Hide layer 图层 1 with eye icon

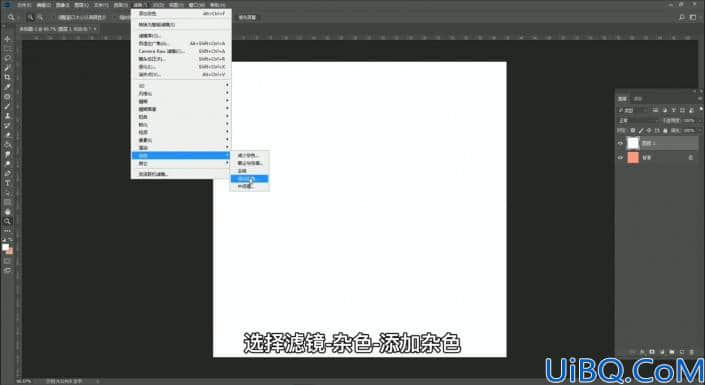click(x=620, y=143)
